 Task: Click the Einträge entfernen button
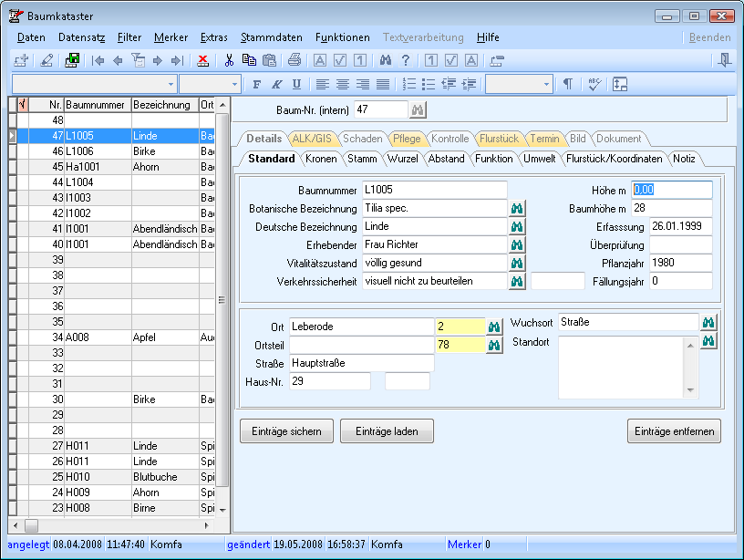(x=675, y=430)
